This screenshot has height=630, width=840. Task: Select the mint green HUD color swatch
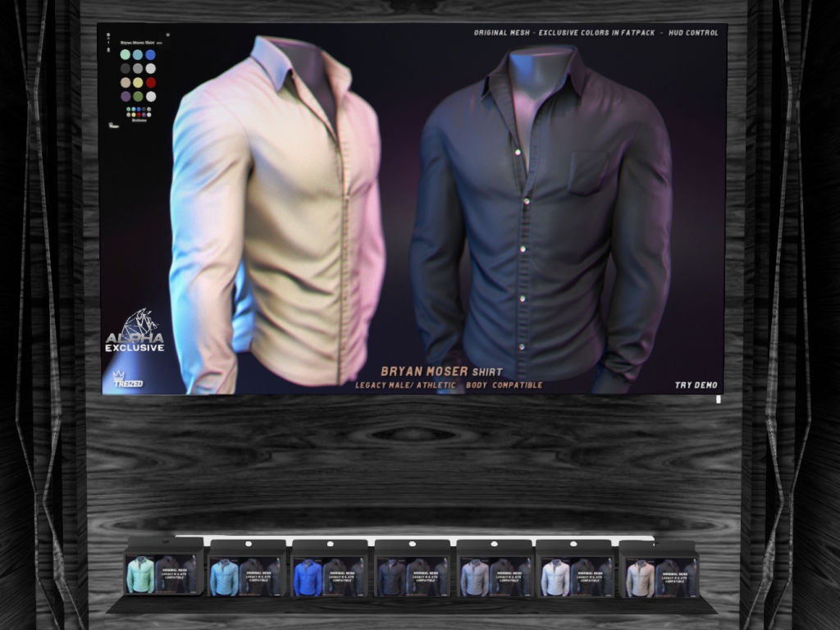pos(125,55)
